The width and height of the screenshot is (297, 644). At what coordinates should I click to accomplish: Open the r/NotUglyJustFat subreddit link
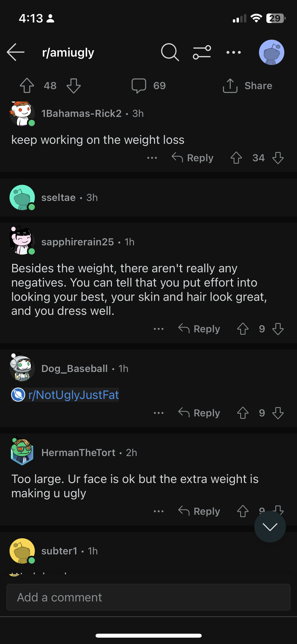click(73, 395)
